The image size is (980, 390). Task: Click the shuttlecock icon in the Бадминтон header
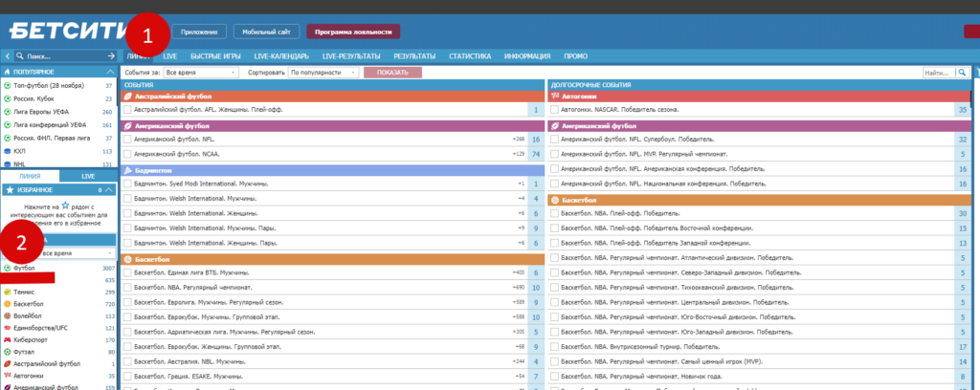pos(128,170)
